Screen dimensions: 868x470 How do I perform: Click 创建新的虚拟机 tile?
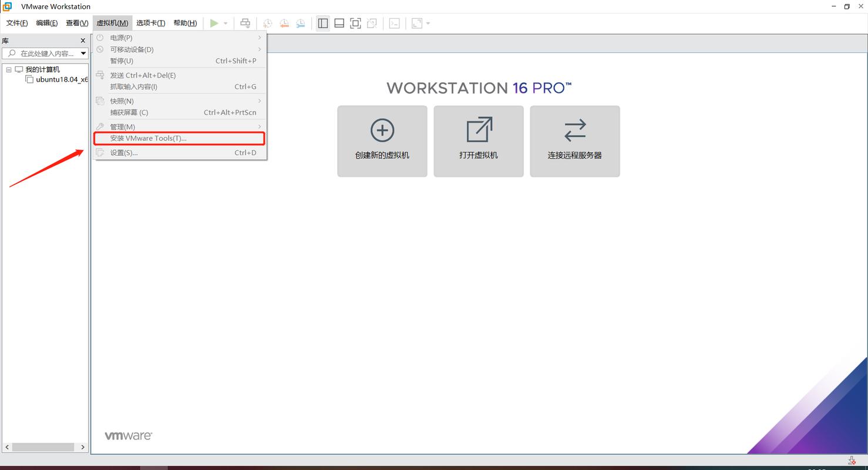point(382,141)
